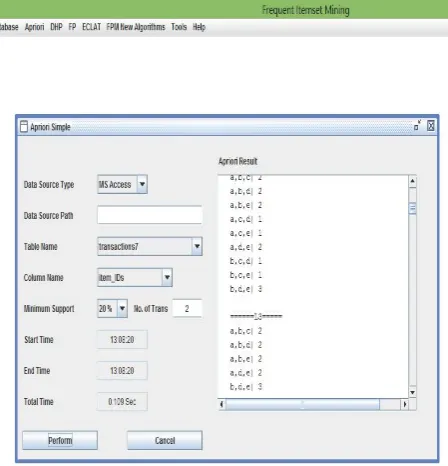Open the Tools menu
Viewport: 448px width, 466px height.
click(x=179, y=27)
